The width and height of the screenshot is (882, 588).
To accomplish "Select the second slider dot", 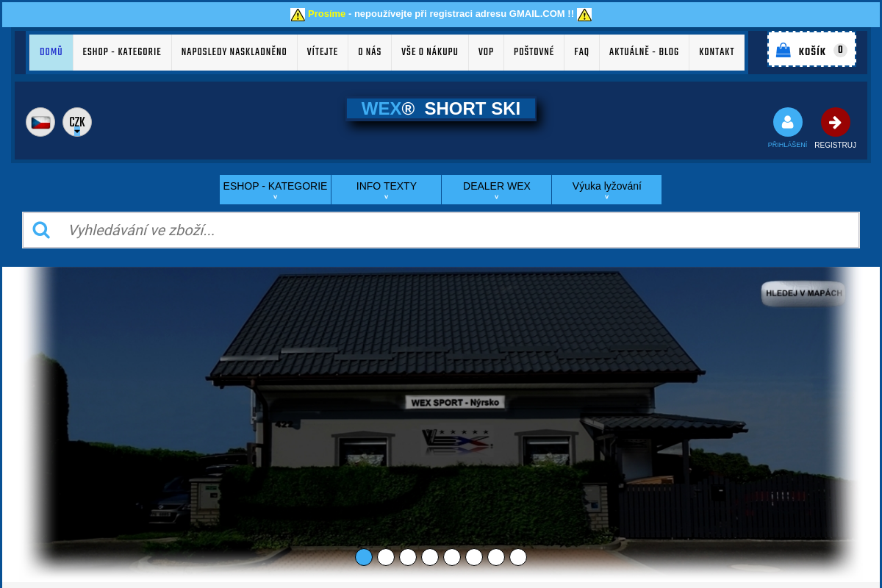I will pyautogui.click(x=386, y=557).
